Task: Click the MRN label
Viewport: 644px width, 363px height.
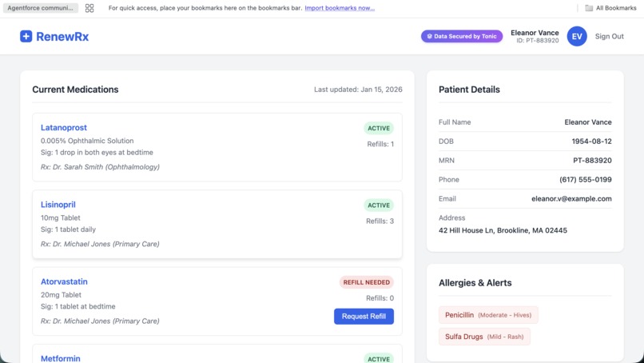Action: (447, 161)
